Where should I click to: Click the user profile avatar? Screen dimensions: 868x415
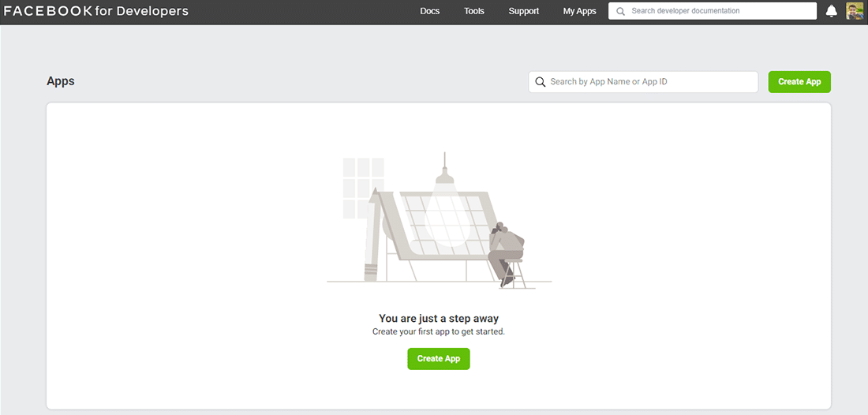click(855, 11)
